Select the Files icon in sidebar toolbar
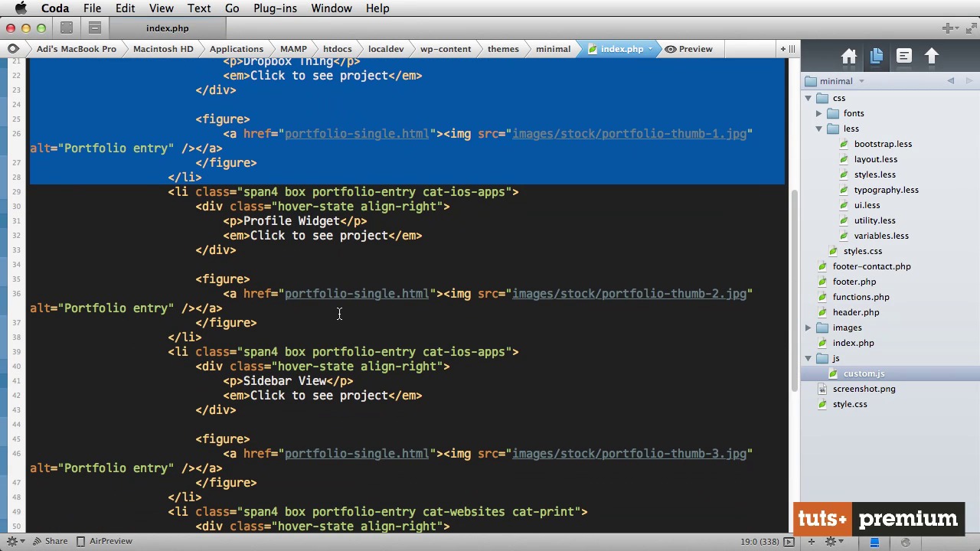Screen dimensions: 980x551 pos(877,57)
